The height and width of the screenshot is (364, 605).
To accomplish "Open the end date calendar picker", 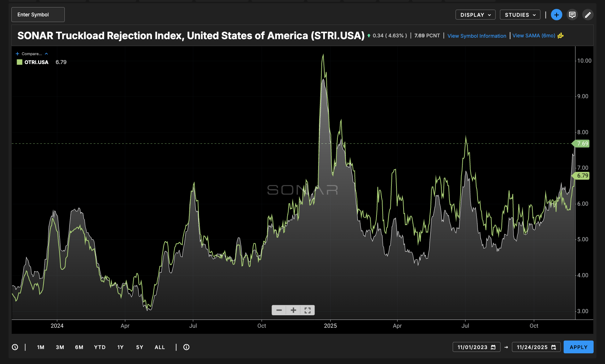I will coord(553,347).
